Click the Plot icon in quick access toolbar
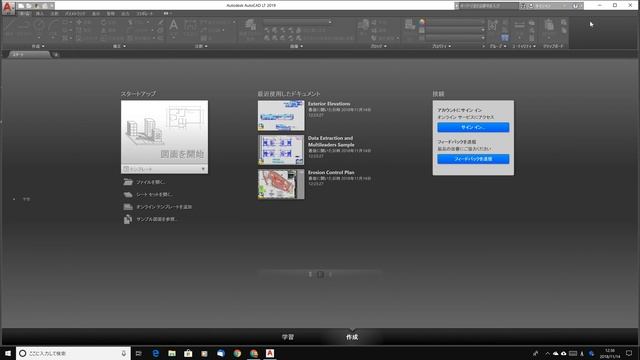 pyautogui.click(x=44, y=6)
